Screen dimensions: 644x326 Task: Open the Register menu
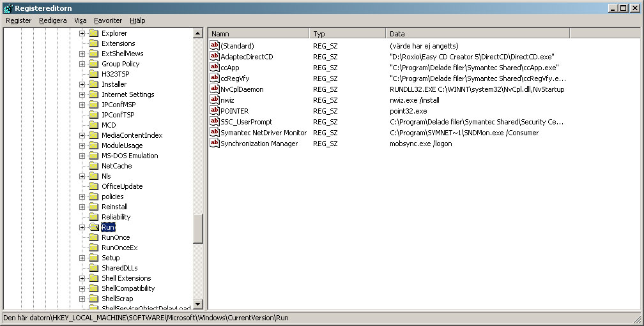click(19, 20)
